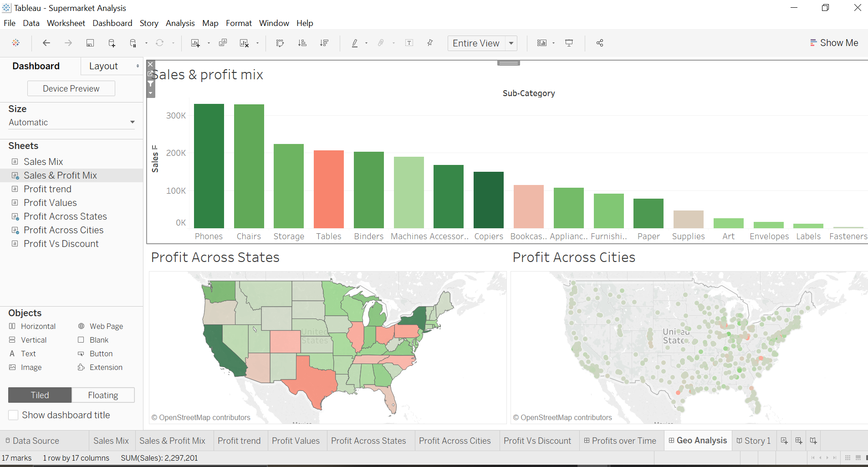Sort descending using the toolbar icon
Screen dimensions: 868x467
pyautogui.click(x=324, y=43)
